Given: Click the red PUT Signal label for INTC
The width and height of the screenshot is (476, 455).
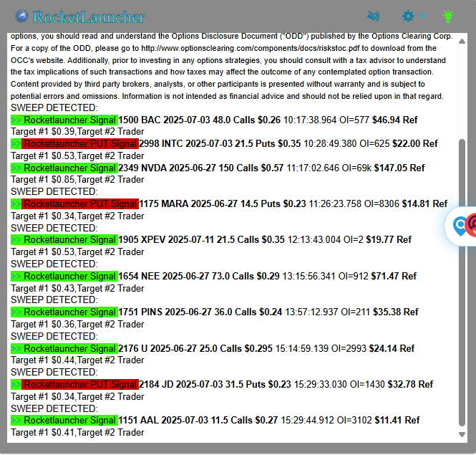Looking at the screenshot, I should [x=80, y=144].
